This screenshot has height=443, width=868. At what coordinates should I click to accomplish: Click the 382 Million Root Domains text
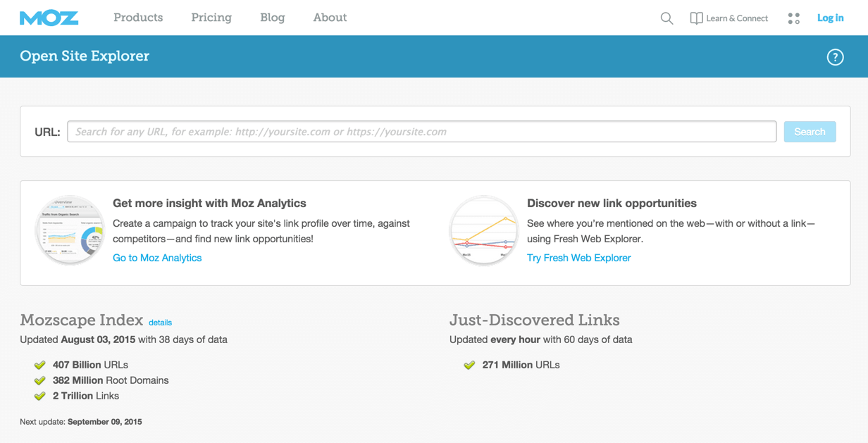coord(111,380)
